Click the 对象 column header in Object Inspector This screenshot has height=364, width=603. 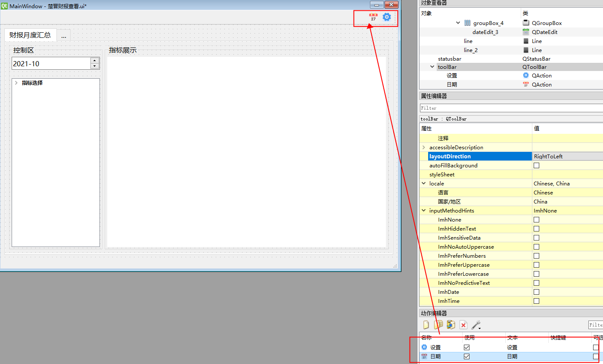coord(470,13)
